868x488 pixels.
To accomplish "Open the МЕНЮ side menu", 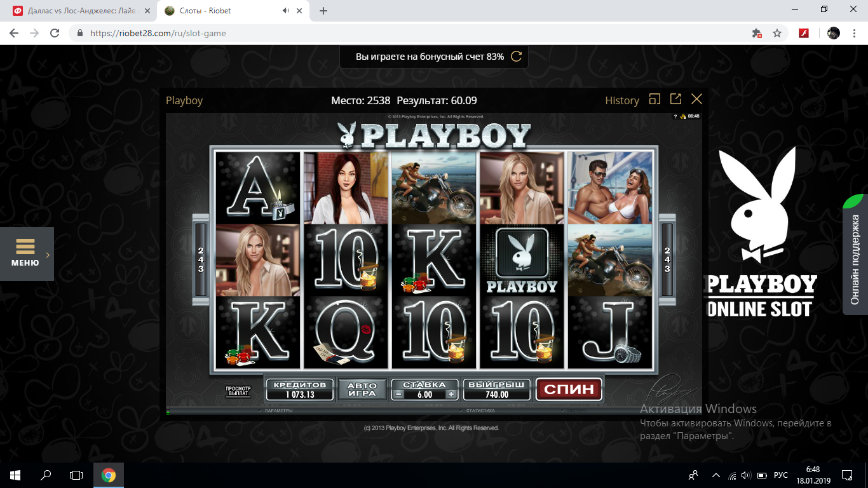I will pos(27,254).
